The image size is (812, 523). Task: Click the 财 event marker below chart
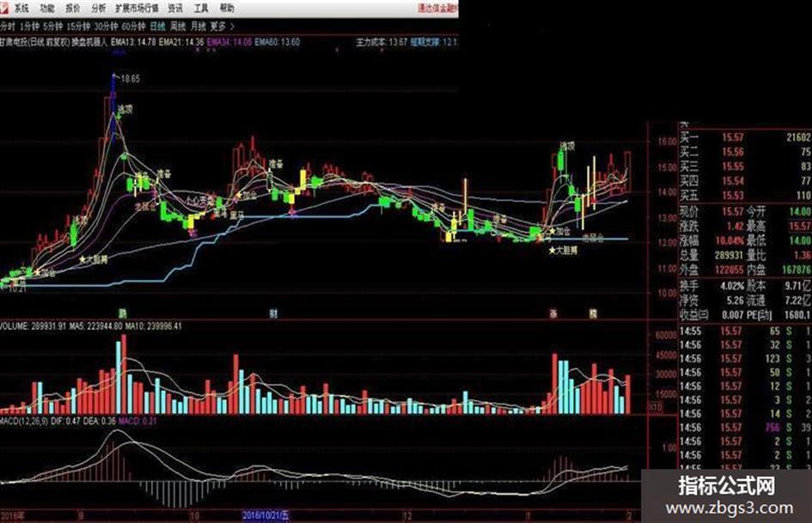click(273, 313)
